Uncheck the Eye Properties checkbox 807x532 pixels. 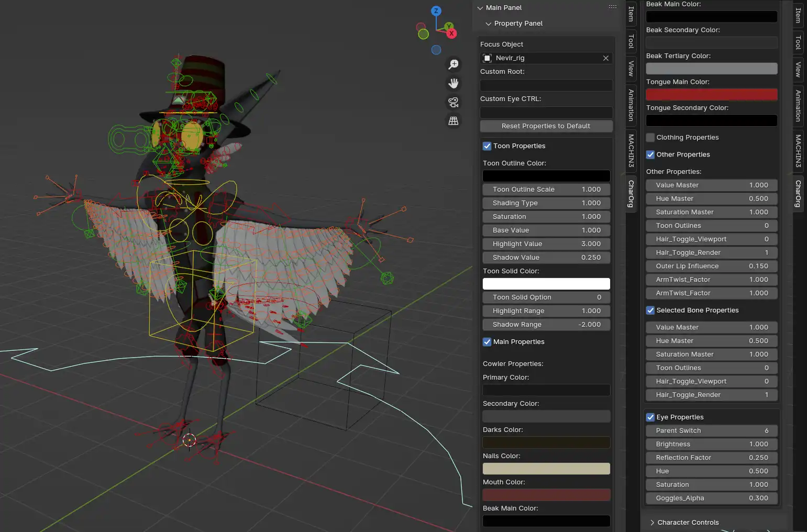coord(650,417)
